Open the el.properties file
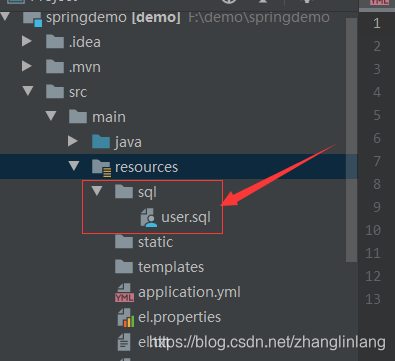Image resolution: width=395 pixels, height=361 pixels. click(179, 317)
